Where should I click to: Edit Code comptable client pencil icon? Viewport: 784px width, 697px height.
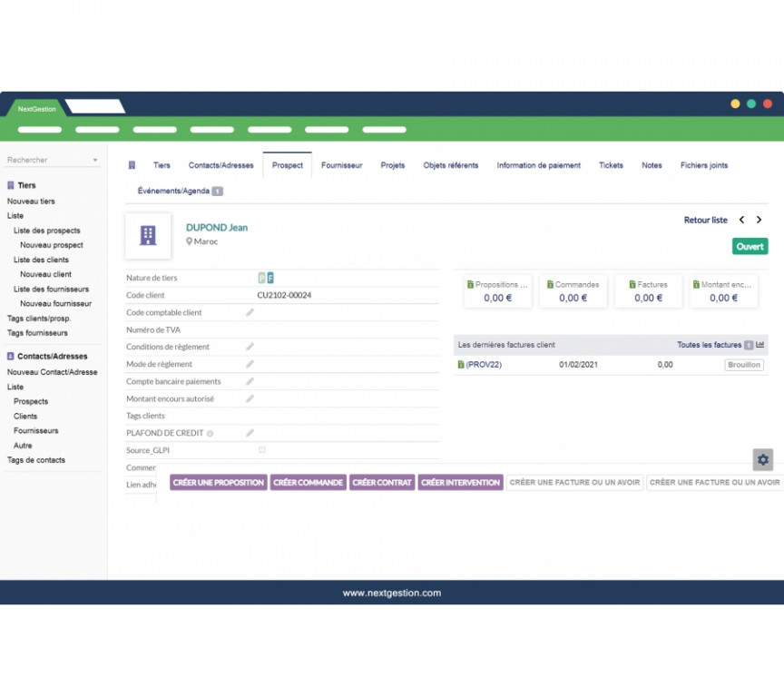[x=250, y=312]
